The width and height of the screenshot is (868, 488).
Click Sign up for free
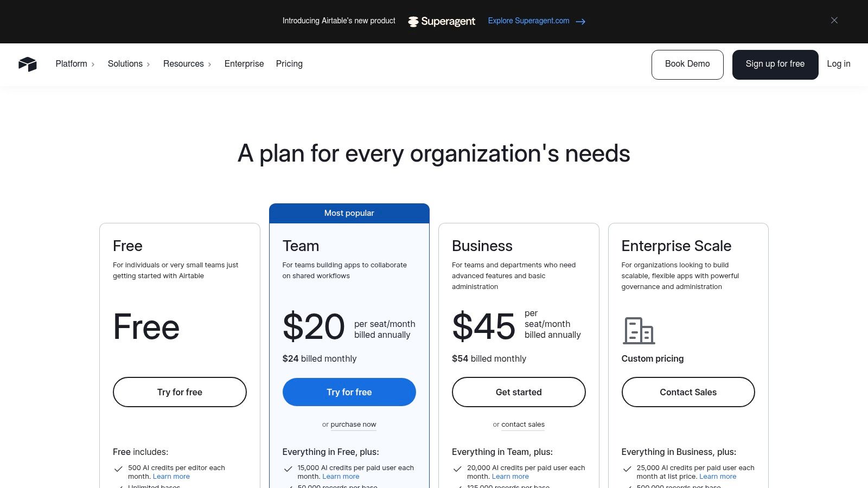click(x=775, y=64)
